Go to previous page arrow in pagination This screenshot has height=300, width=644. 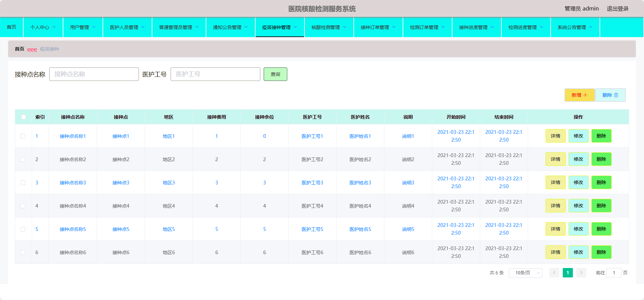[x=554, y=273]
